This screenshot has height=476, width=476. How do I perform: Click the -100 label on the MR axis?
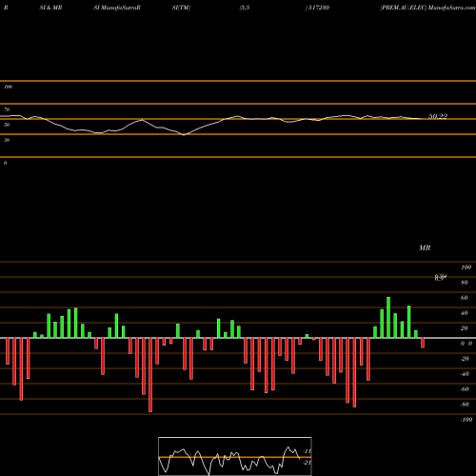(x=466, y=420)
